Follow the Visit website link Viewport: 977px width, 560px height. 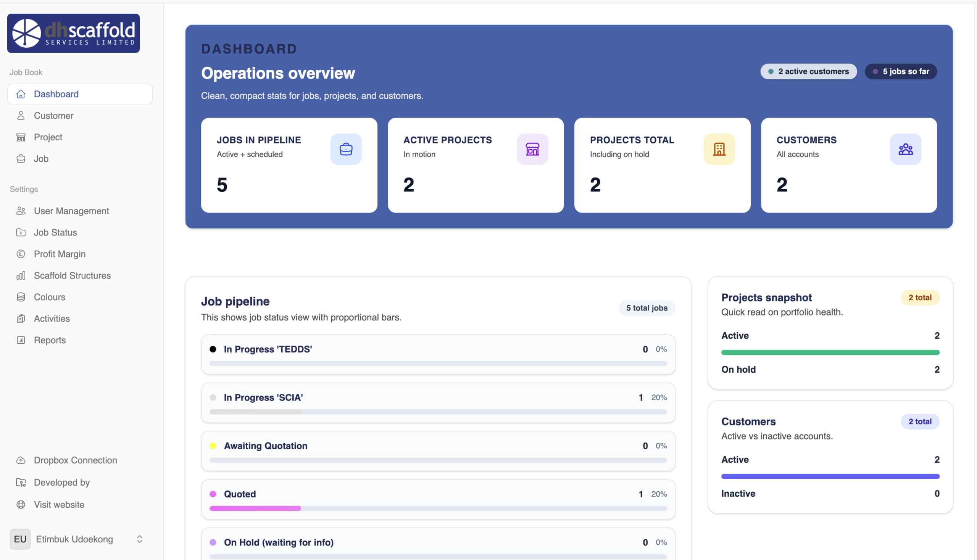(80, 505)
